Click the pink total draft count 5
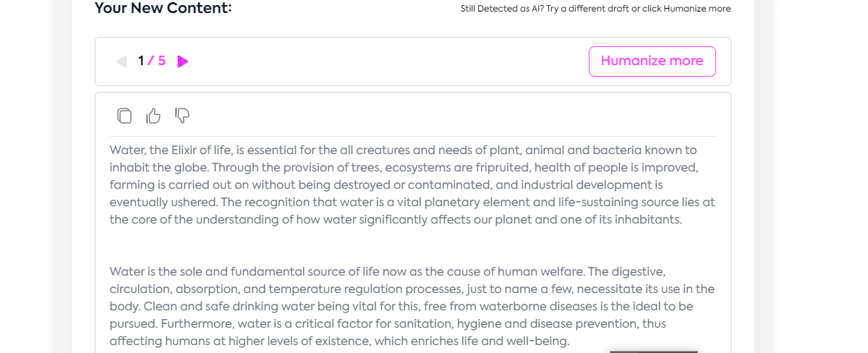The width and height of the screenshot is (868, 353). (x=161, y=61)
